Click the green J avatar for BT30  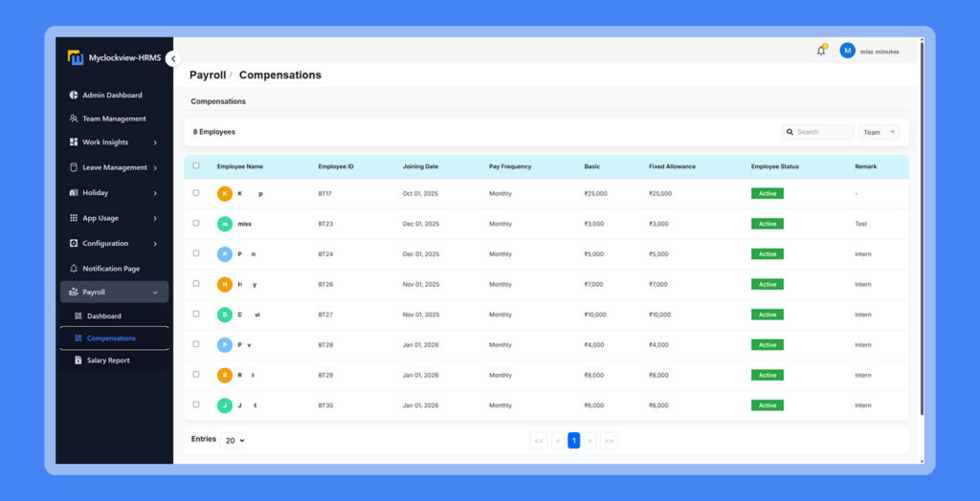coord(224,405)
